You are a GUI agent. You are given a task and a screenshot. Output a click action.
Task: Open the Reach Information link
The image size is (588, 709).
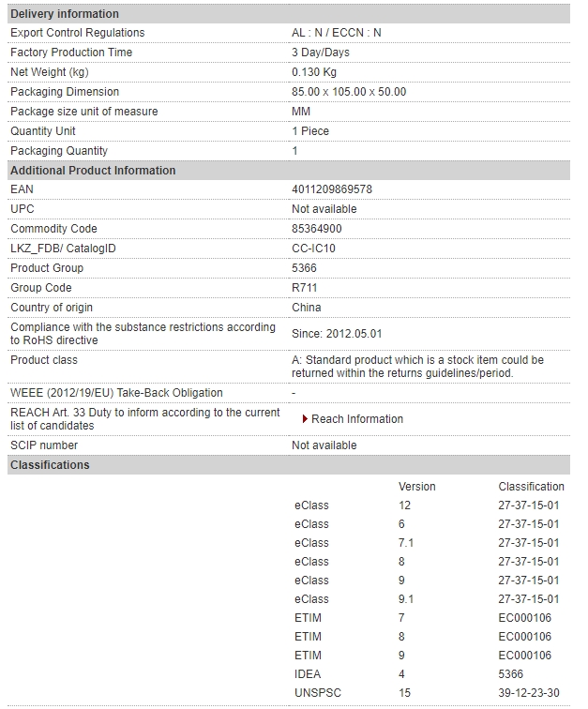pos(357,419)
